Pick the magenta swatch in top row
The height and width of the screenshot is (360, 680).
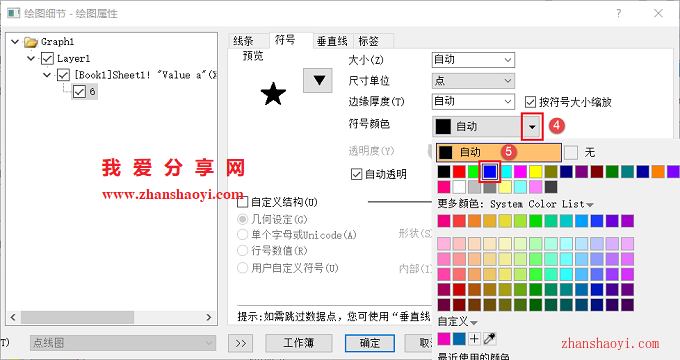520,172
